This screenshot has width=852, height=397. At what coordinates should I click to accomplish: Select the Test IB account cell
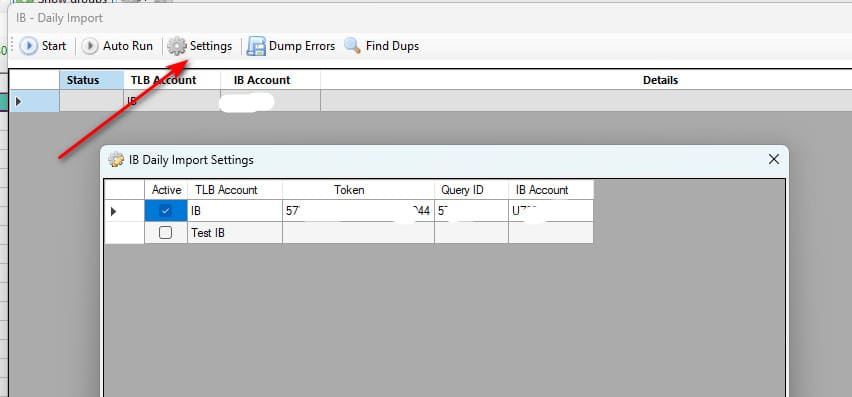click(235, 232)
